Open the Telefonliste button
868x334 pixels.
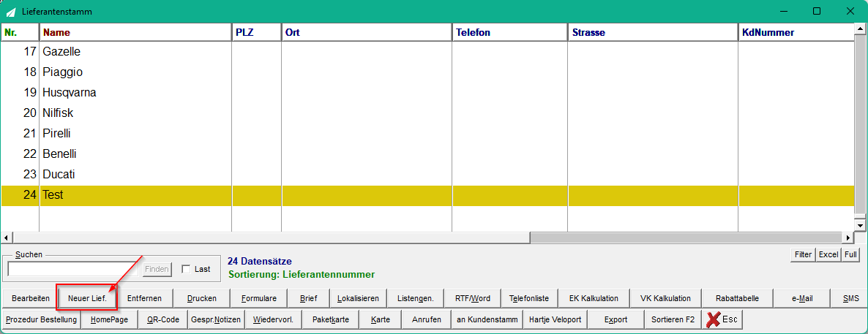click(528, 298)
